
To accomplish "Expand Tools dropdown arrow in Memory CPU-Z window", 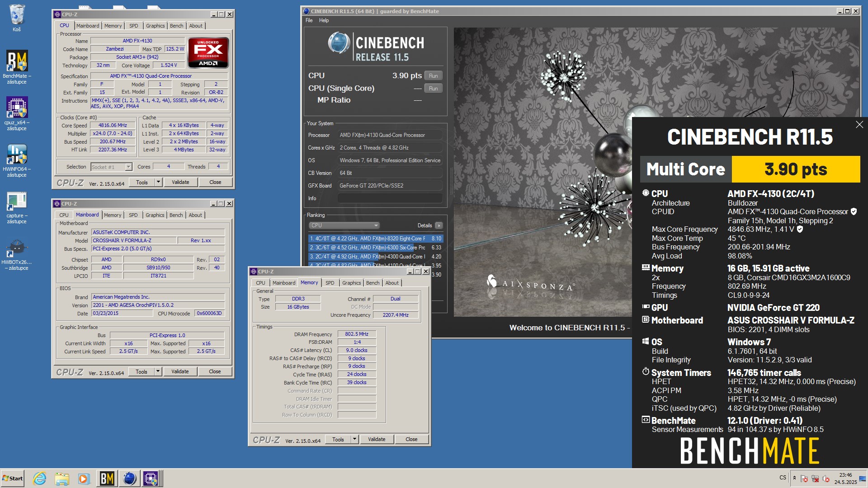I will (354, 439).
